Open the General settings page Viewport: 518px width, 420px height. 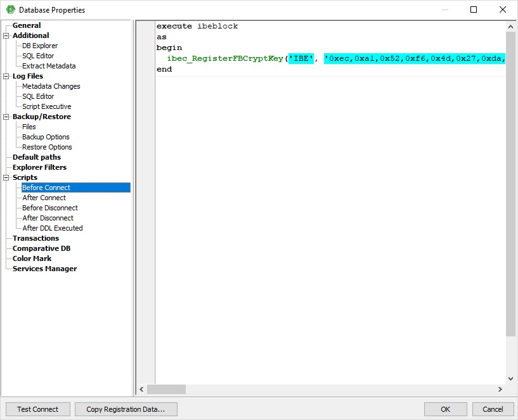[27, 25]
